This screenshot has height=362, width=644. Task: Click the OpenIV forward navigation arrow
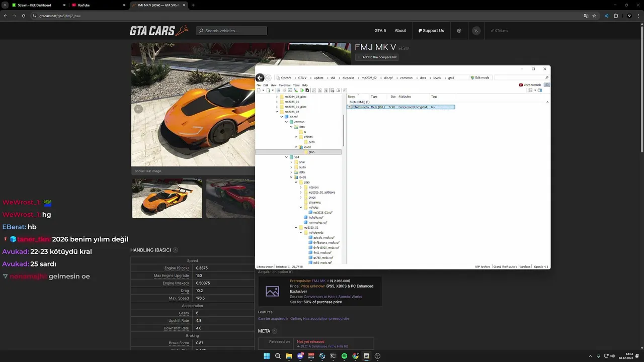pos(268,77)
